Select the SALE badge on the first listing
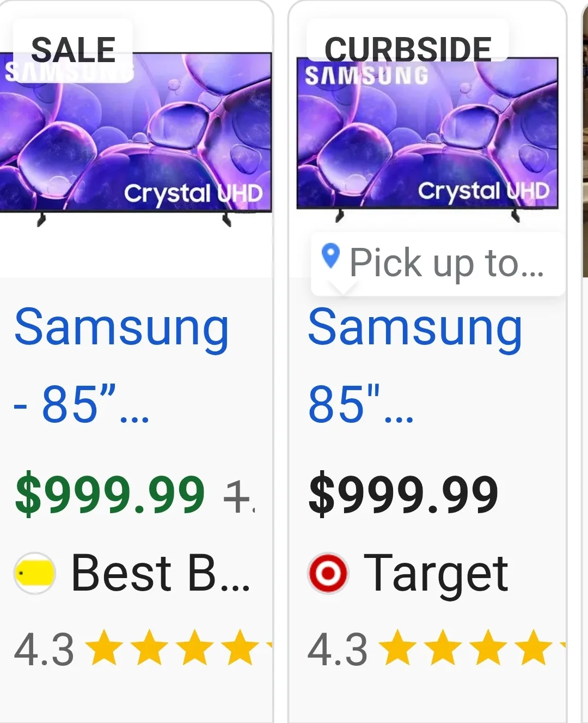The image size is (588, 723). [x=73, y=48]
